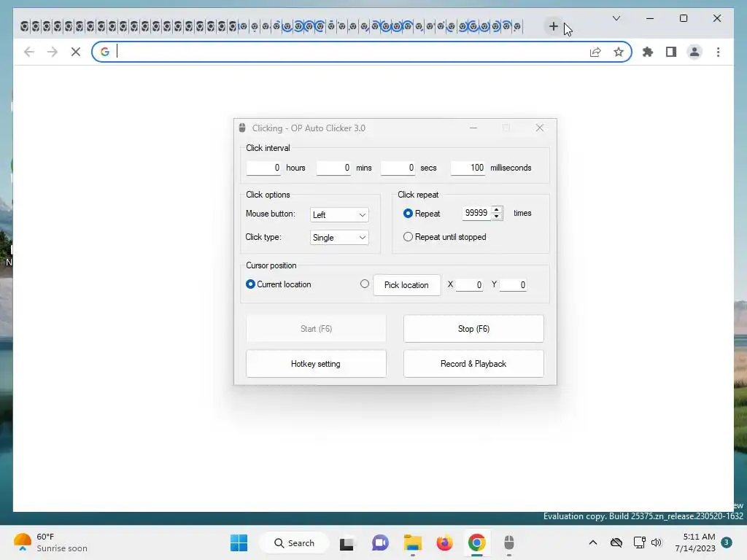The height and width of the screenshot is (560, 747).
Task: Click the cloud sync tray icon
Action: [616, 542]
